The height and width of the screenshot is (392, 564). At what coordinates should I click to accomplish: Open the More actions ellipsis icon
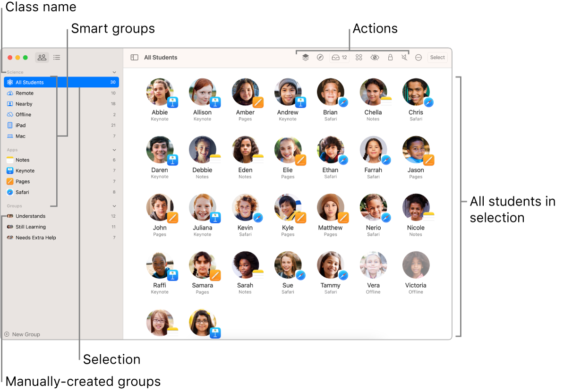point(419,57)
